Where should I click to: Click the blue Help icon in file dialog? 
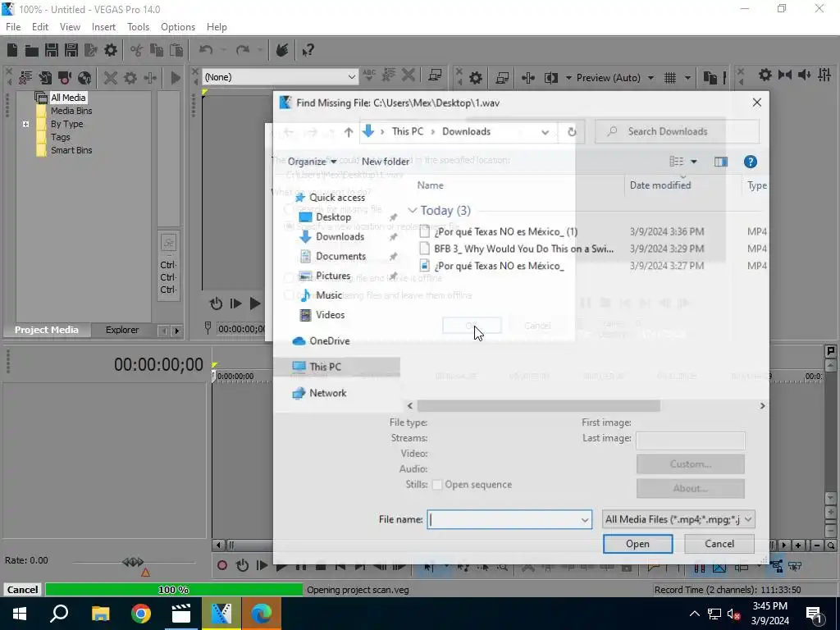(x=750, y=162)
